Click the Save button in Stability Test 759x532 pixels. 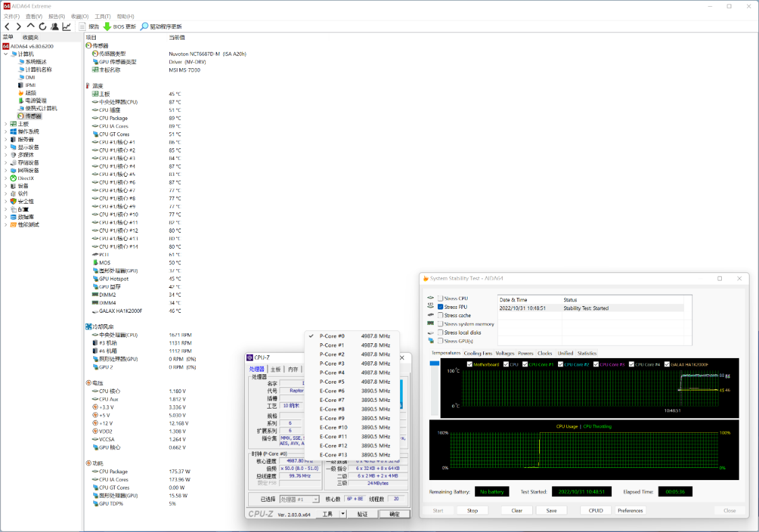click(x=551, y=510)
